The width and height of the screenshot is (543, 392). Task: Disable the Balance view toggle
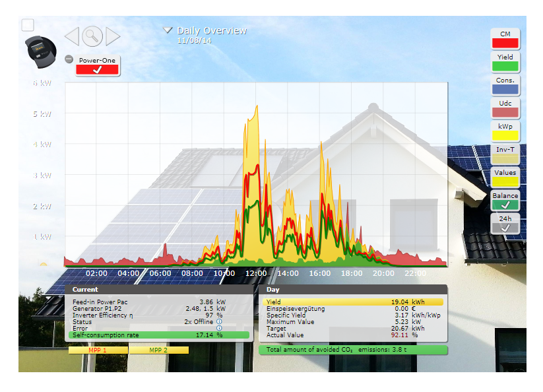[505, 201]
